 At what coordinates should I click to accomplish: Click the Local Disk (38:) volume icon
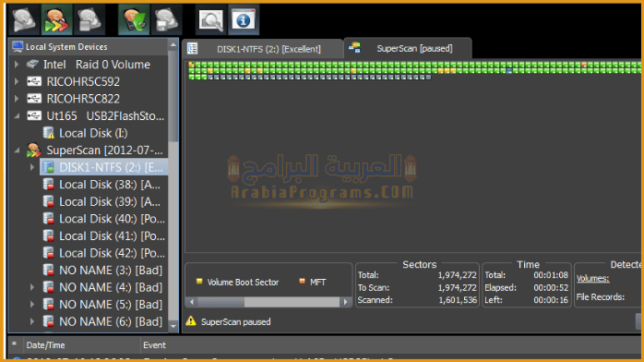pos(49,185)
